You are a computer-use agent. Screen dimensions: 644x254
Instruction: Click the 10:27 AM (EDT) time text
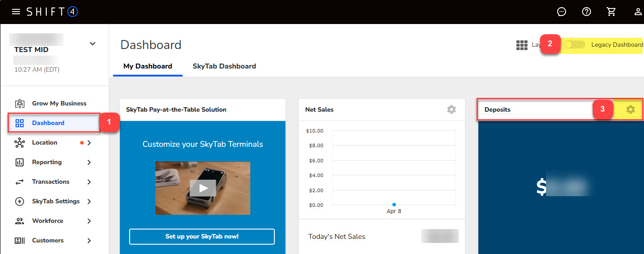[x=37, y=69]
